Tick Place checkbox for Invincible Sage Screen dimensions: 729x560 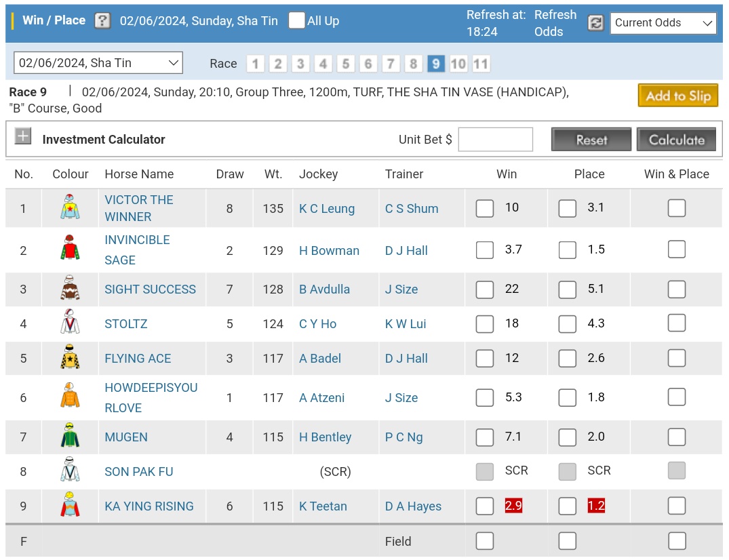coord(567,250)
